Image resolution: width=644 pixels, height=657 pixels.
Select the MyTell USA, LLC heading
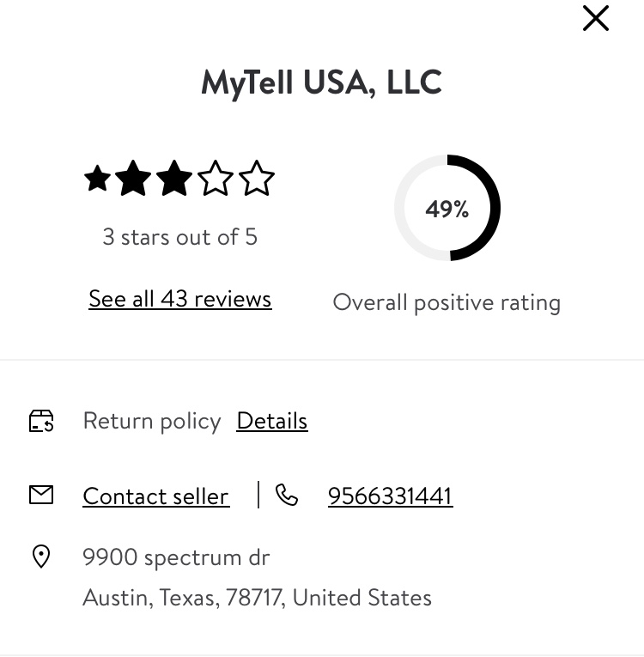click(321, 82)
